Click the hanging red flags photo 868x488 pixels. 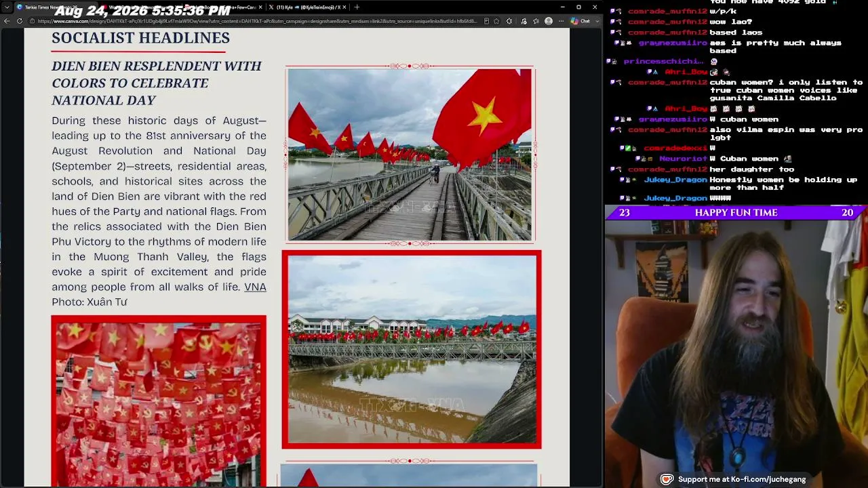[159, 401]
